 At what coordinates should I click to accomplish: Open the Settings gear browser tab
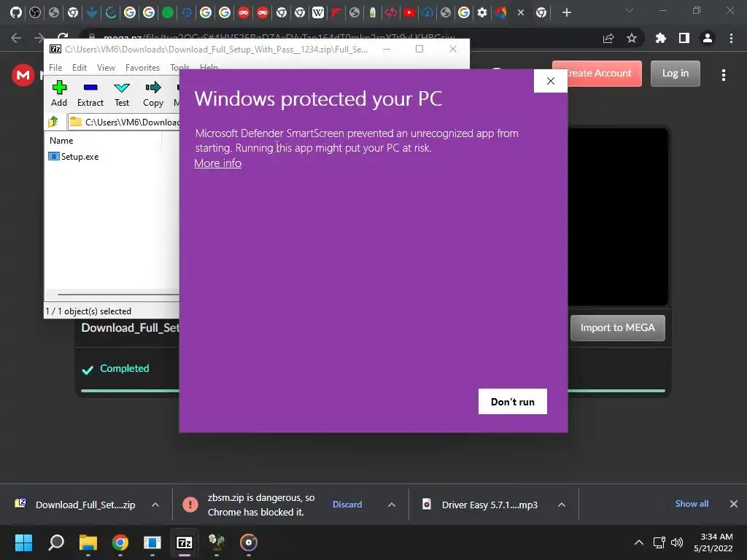tap(482, 12)
